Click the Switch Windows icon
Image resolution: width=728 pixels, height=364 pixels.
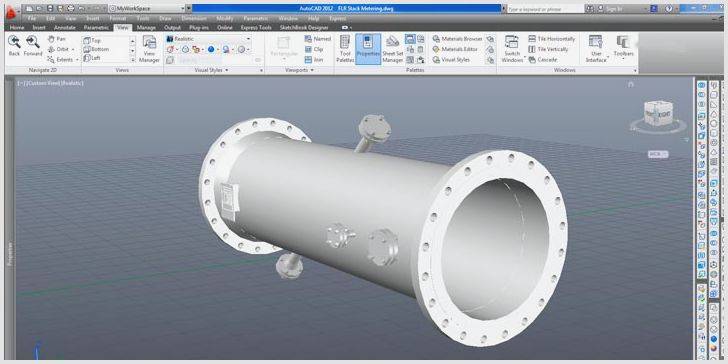click(512, 49)
